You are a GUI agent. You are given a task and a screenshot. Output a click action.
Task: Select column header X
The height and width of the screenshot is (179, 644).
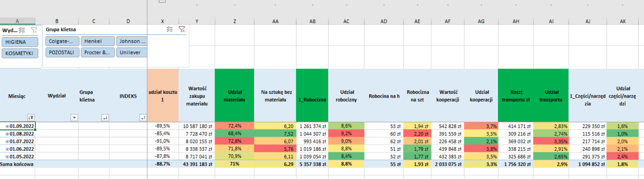tap(163, 21)
